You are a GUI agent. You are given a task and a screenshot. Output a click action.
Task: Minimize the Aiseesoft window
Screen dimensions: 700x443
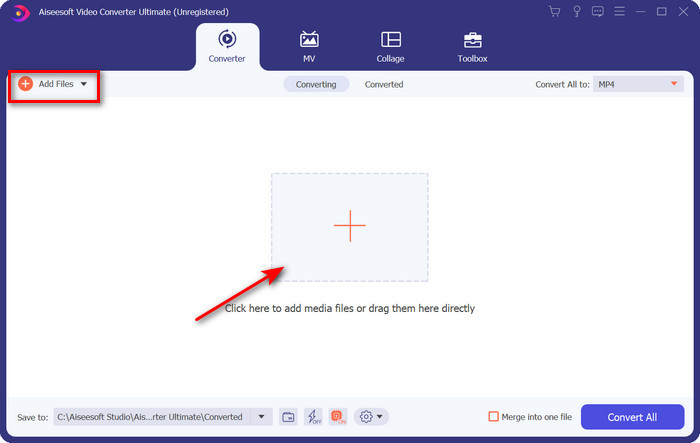[641, 12]
